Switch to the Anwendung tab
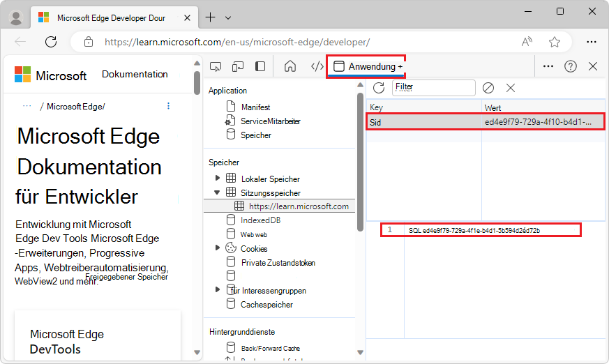The image size is (609, 364). [x=368, y=66]
